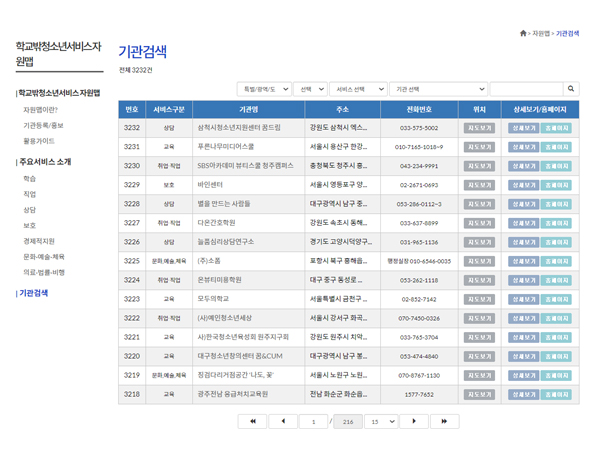The width and height of the screenshot is (600, 450).
Task: Click 홈페이지 for row 3226
Action: click(556, 242)
